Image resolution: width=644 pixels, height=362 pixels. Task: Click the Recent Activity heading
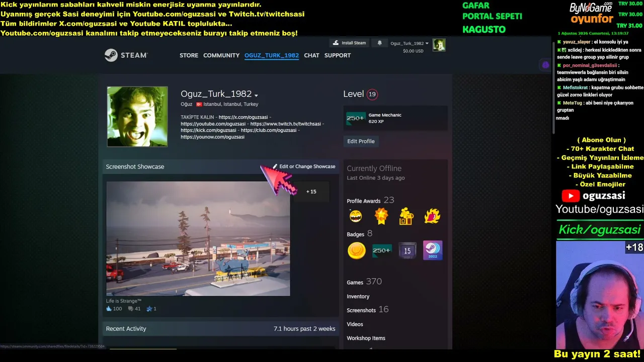(x=126, y=329)
